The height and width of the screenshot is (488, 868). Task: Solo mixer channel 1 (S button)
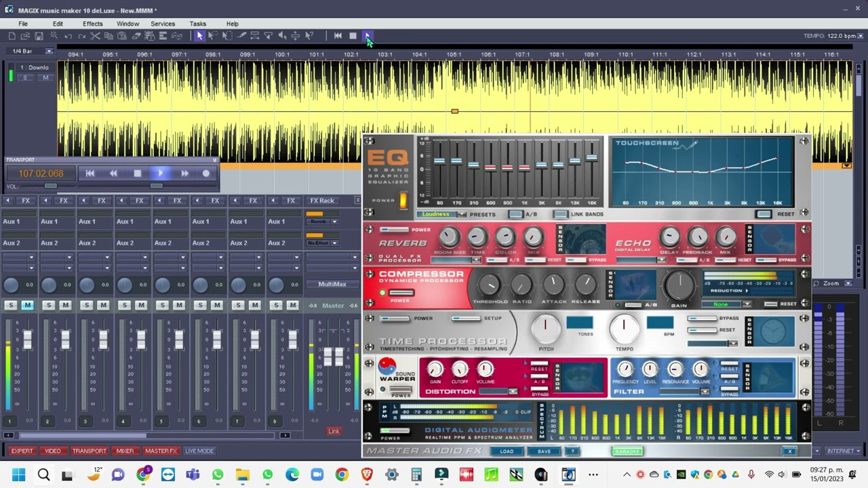(11, 306)
